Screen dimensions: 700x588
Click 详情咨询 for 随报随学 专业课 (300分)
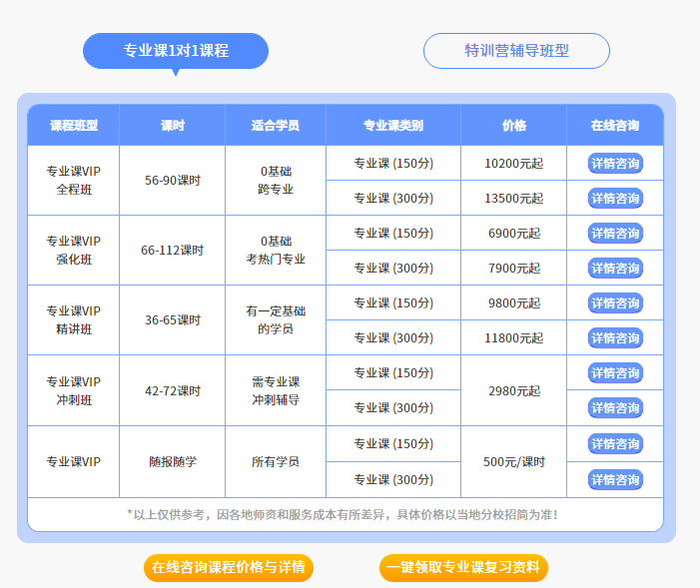(615, 479)
